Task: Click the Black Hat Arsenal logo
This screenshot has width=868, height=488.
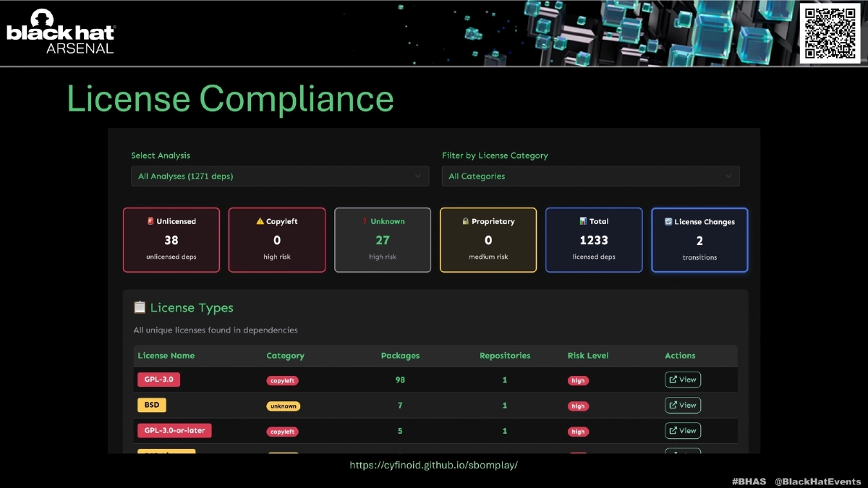Action: (x=61, y=33)
